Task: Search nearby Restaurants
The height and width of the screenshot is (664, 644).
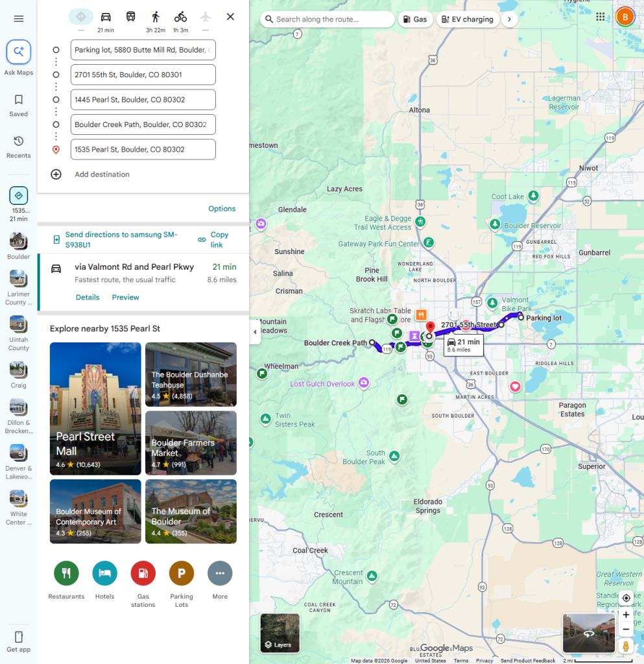Action: point(66,573)
